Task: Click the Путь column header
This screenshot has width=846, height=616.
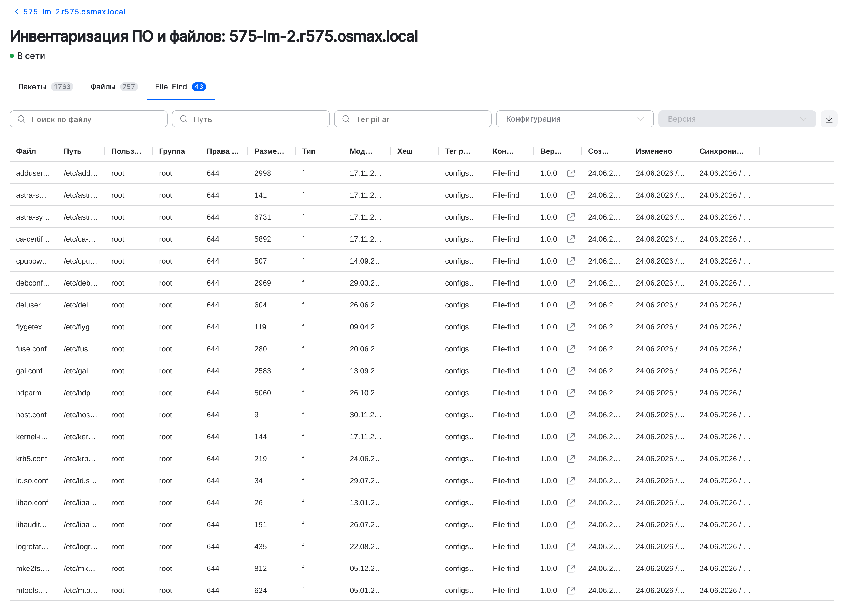Action: [x=72, y=151]
